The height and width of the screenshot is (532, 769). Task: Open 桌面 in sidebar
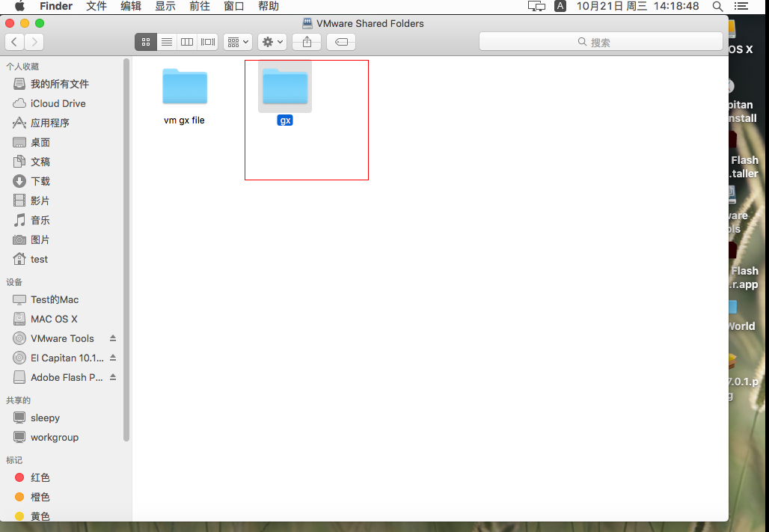tap(31, 142)
